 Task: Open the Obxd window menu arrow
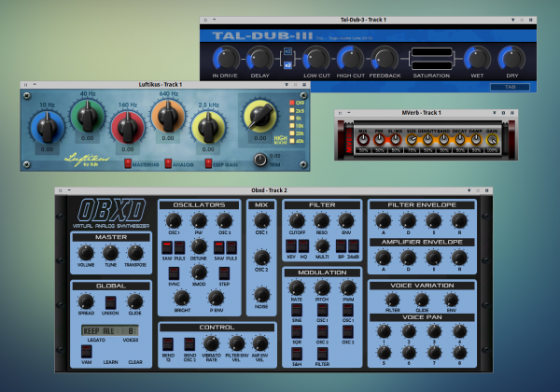(469, 190)
